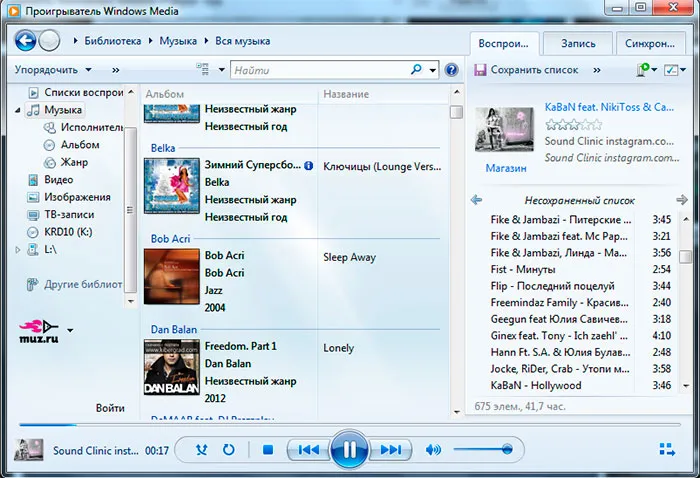Click Библиотека in the breadcrumb
This screenshot has height=478, width=700.
click(x=112, y=41)
